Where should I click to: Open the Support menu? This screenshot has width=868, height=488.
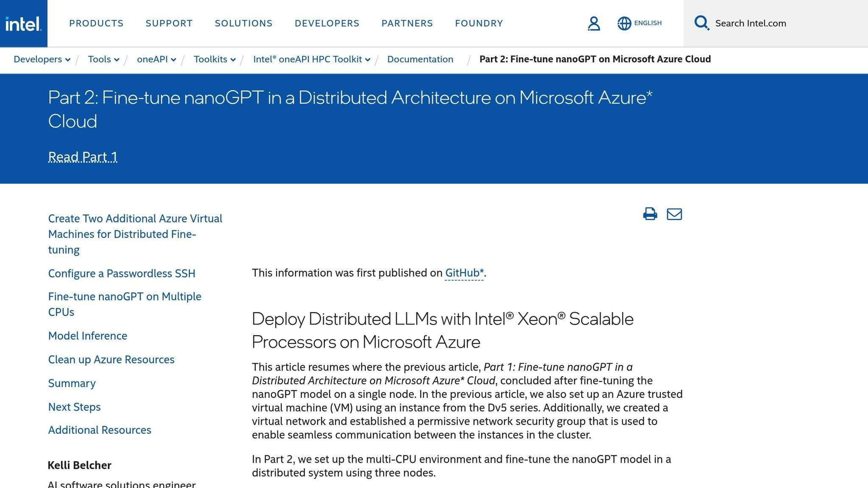click(x=169, y=23)
